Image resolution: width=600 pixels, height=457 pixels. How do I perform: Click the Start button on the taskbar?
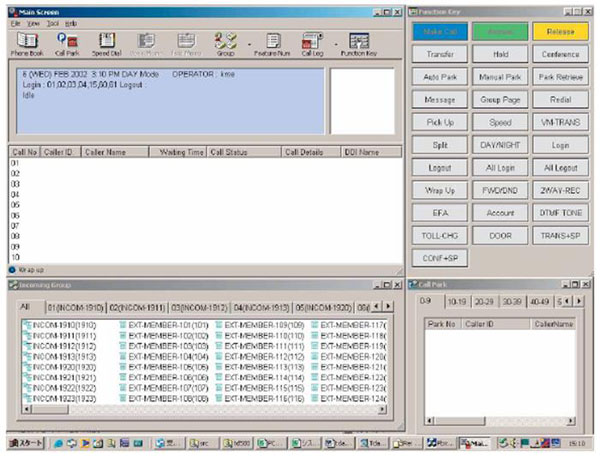(x=26, y=443)
